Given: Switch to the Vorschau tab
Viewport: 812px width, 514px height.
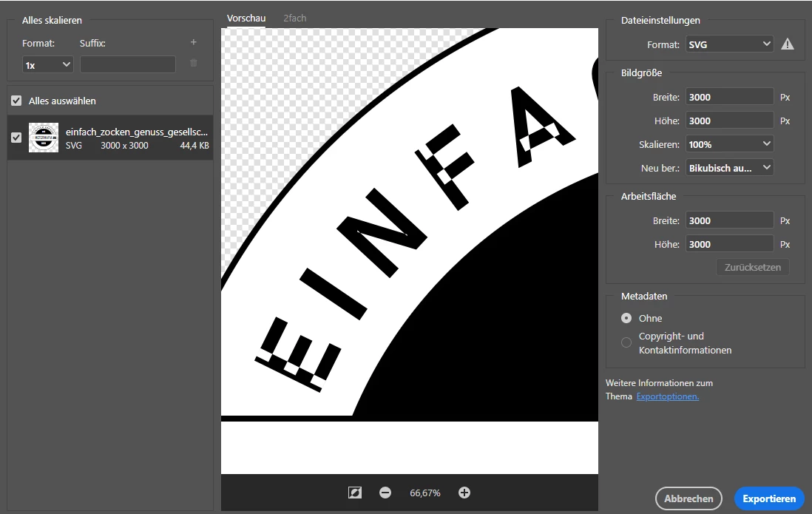Looking at the screenshot, I should pos(246,18).
